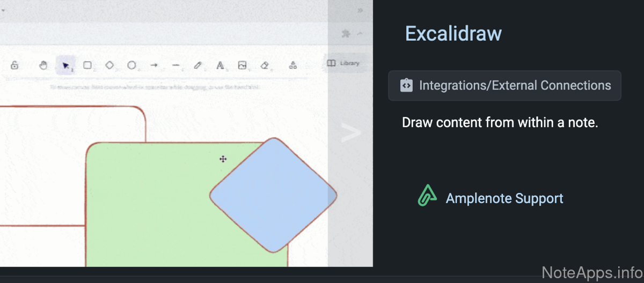
Task: Click the double chevron expander at top
Action: pos(361,10)
